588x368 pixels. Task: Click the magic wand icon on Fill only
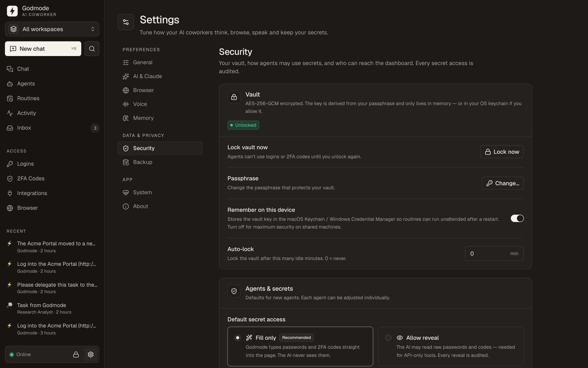[x=249, y=338]
